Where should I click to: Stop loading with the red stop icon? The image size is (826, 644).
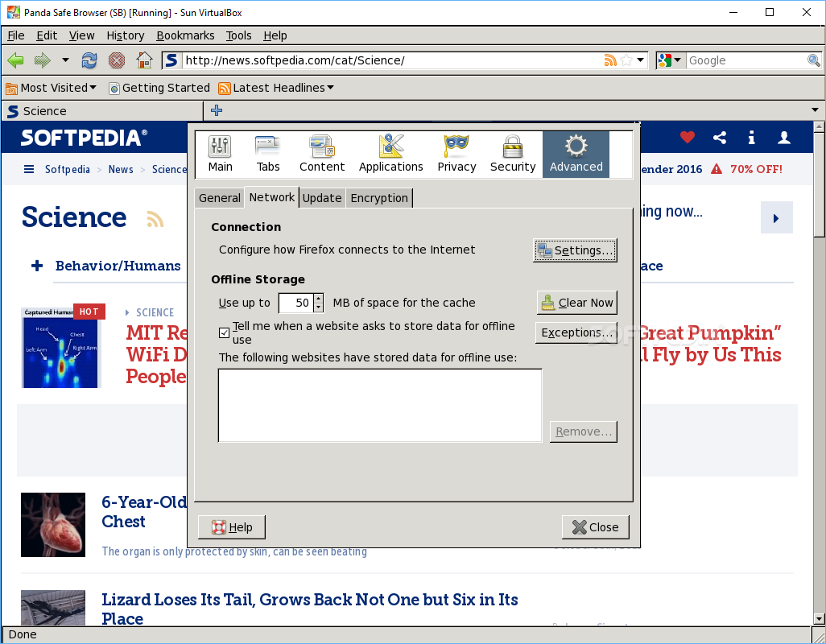pyautogui.click(x=117, y=60)
